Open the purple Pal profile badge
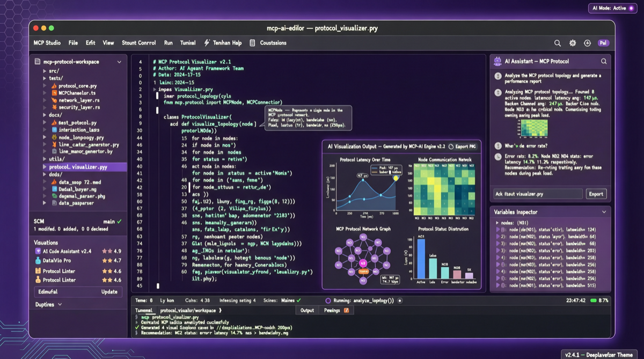644x359 pixels. tap(603, 43)
